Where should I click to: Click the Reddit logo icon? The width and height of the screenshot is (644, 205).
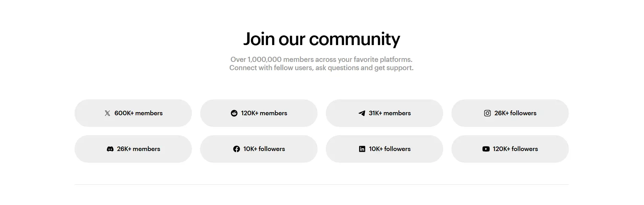tap(234, 113)
